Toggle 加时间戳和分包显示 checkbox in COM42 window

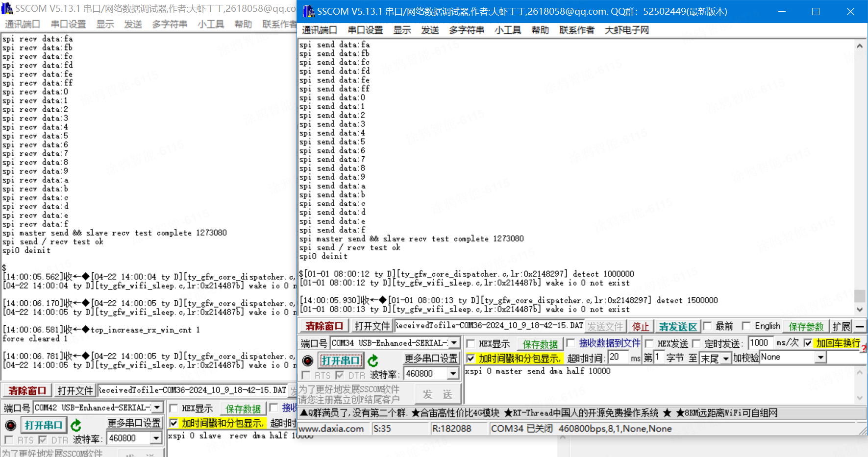(174, 423)
